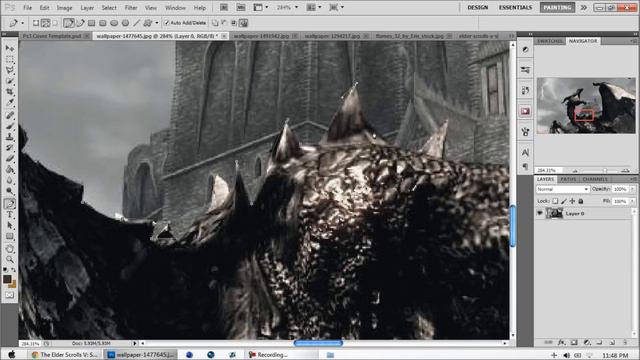This screenshot has width=640, height=360.
Task: Switch to the Paths panel tab
Action: [x=568, y=179]
